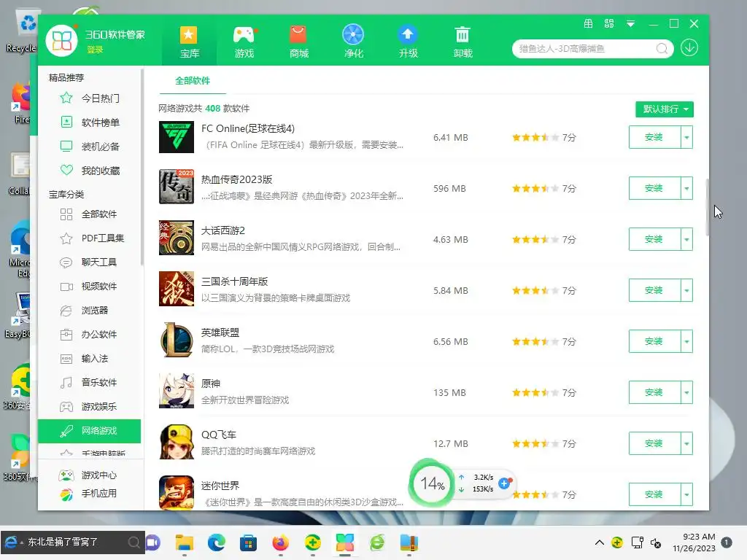The height and width of the screenshot is (560, 747).
Task: Expand install options for 英雄联盟
Action: (686, 341)
